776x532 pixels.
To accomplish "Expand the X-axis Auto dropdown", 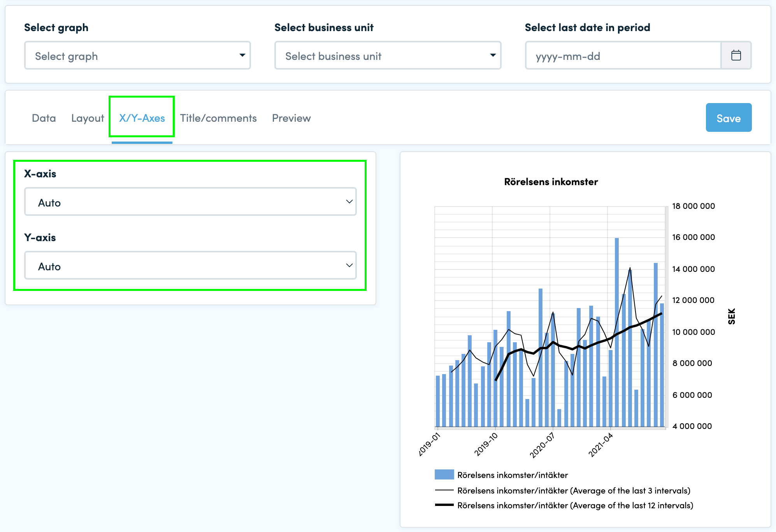I will [x=190, y=201].
